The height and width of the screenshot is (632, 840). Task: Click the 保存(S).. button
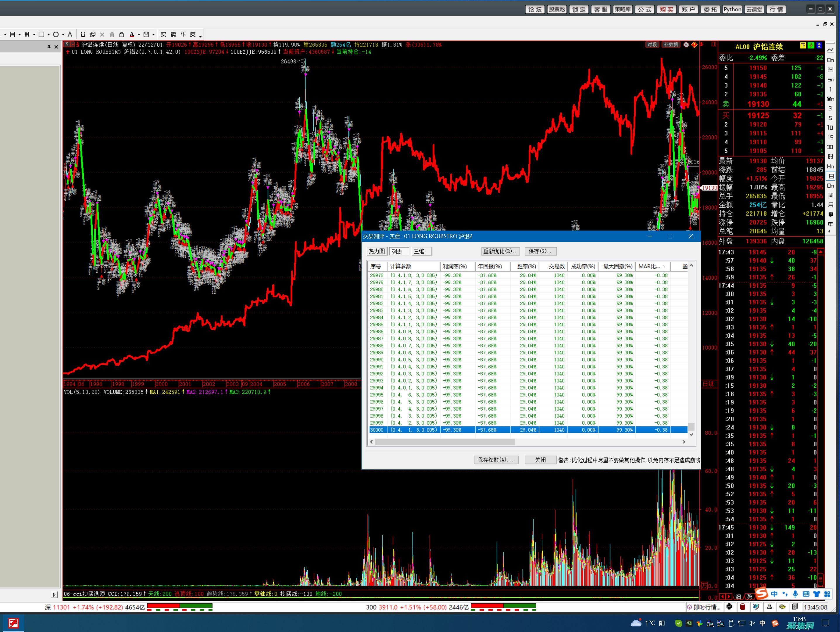pyautogui.click(x=540, y=251)
